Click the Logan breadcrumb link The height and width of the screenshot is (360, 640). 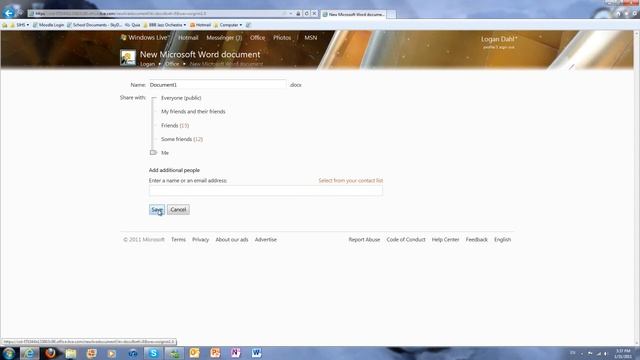[x=147, y=64]
